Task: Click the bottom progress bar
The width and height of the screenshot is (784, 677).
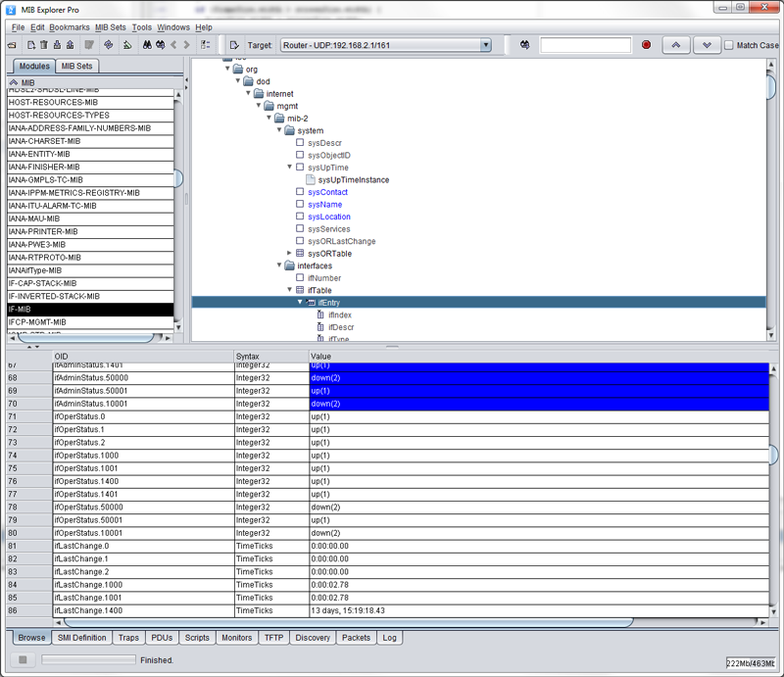Action: [x=89, y=659]
